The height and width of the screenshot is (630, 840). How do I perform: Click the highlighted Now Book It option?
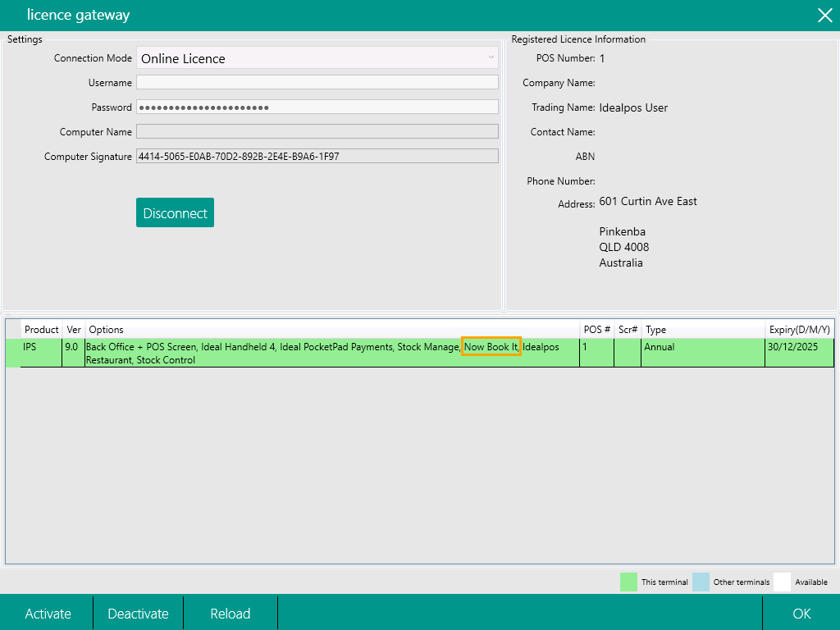tap(491, 347)
